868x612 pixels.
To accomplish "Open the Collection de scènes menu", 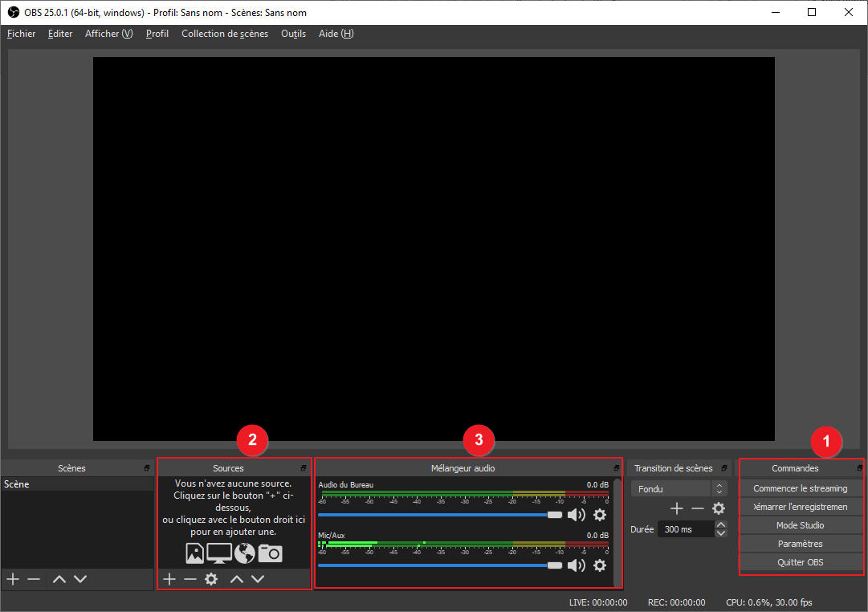I will [224, 34].
